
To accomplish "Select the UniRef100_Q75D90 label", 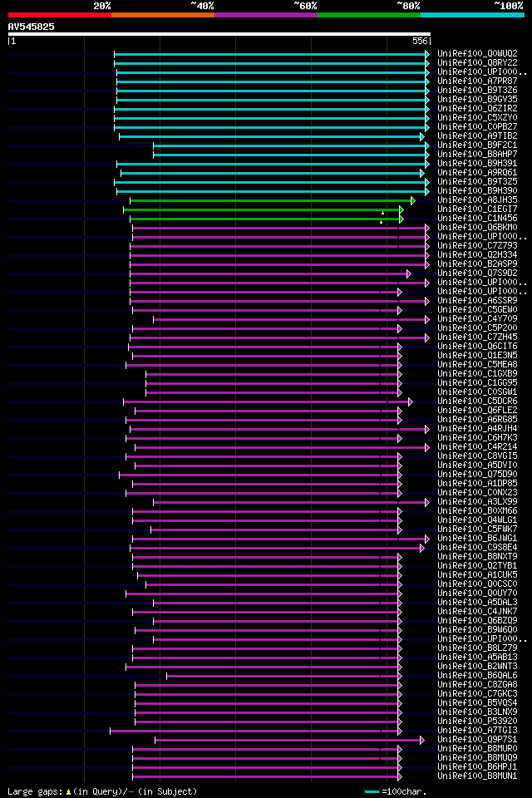I will pyautogui.click(x=477, y=475).
